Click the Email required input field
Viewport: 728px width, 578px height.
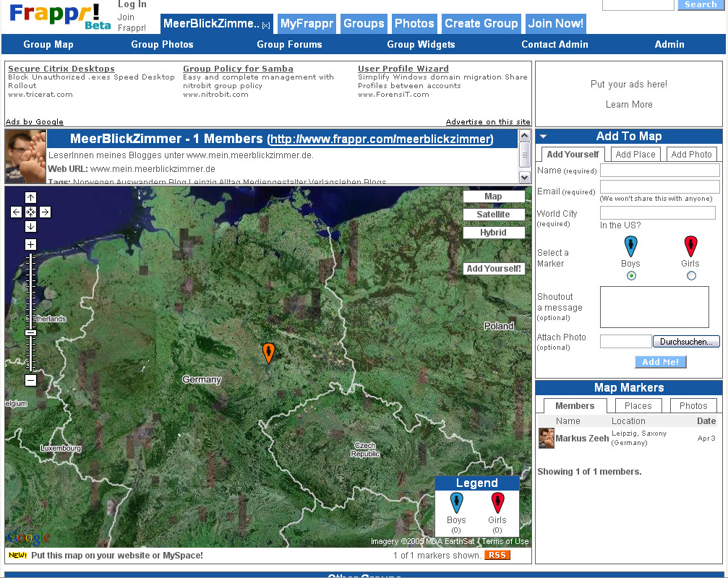[660, 187]
